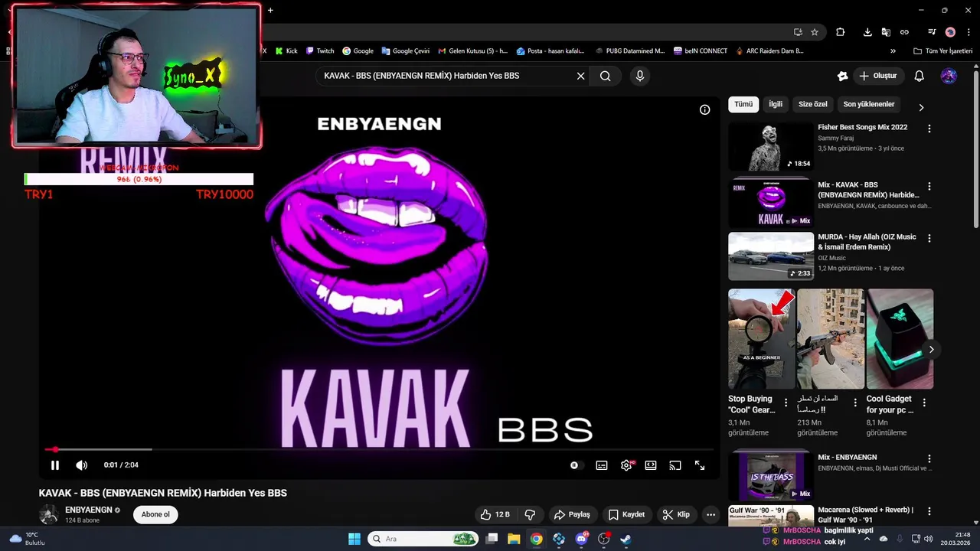
Task: Open the Google Çeviri bookmark
Action: (x=405, y=51)
